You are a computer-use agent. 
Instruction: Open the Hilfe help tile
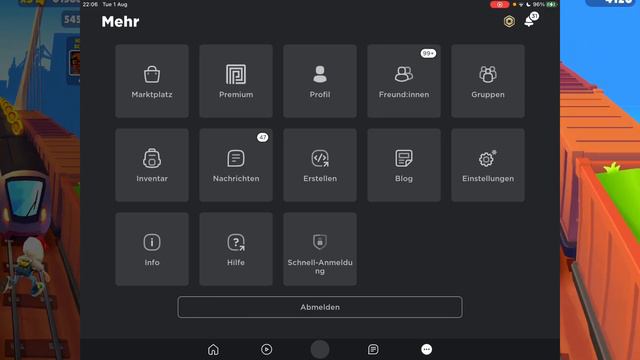click(236, 249)
